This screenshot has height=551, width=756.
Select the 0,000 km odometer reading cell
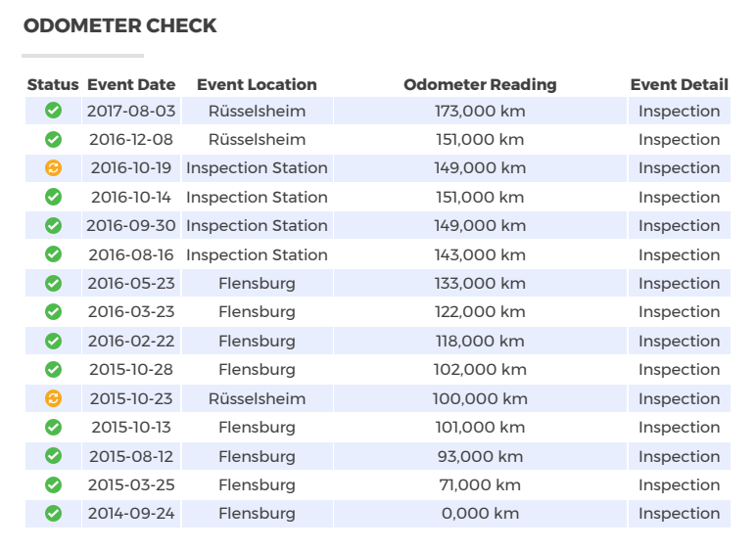click(480, 514)
